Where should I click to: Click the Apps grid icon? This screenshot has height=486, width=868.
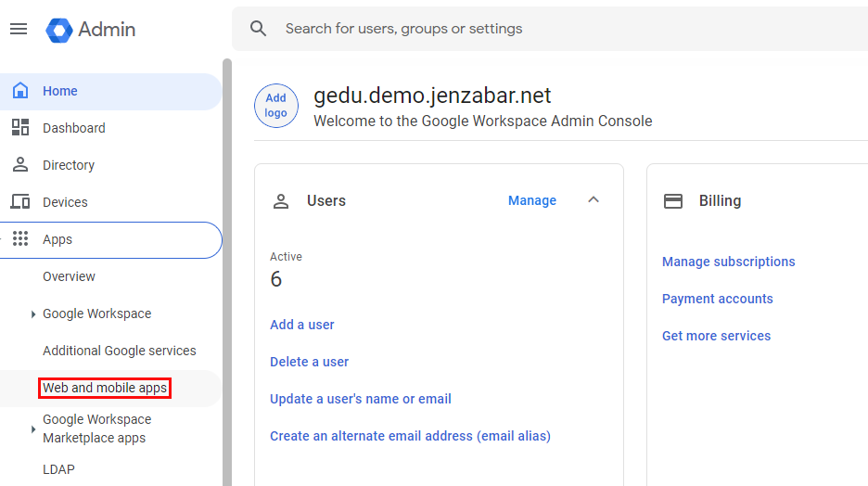pos(20,239)
